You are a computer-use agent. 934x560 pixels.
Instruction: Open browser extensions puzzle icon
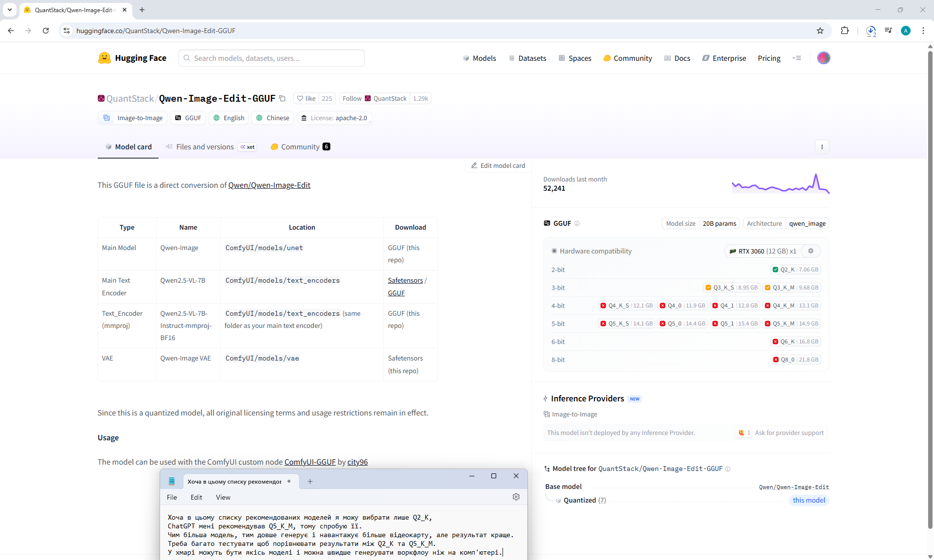click(844, 31)
